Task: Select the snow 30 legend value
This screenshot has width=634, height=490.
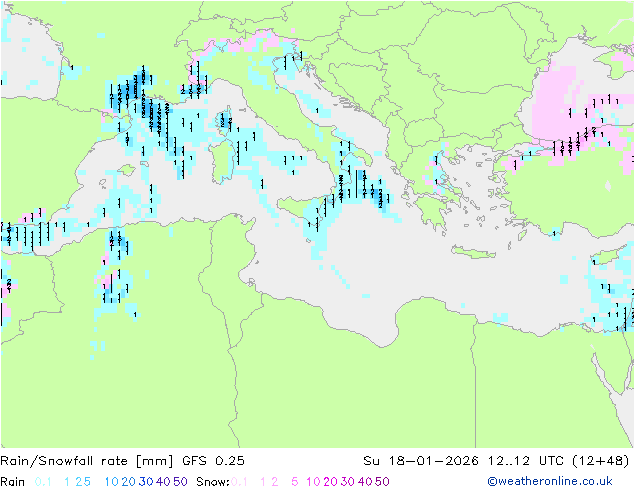Action: coord(348,482)
